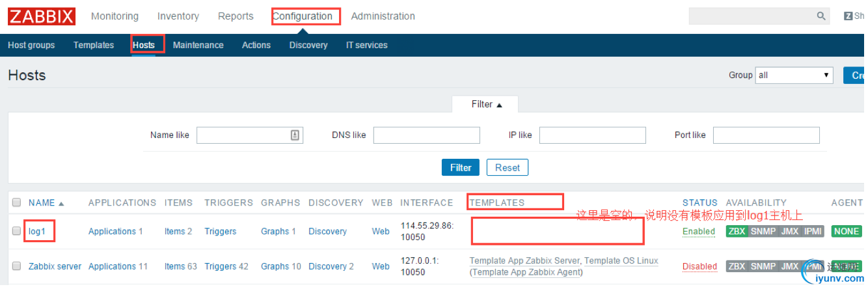868x289 pixels.
Task: Check the Zabbix server host checkbox
Action: (17, 266)
